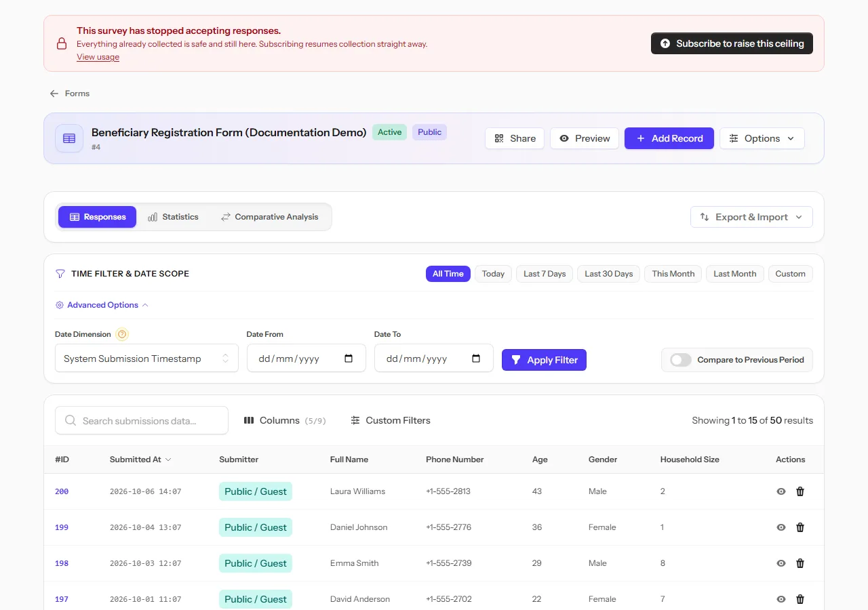The image size is (868, 610).
Task: Click the funnel icon beside Time Filter heading
Action: click(x=60, y=274)
